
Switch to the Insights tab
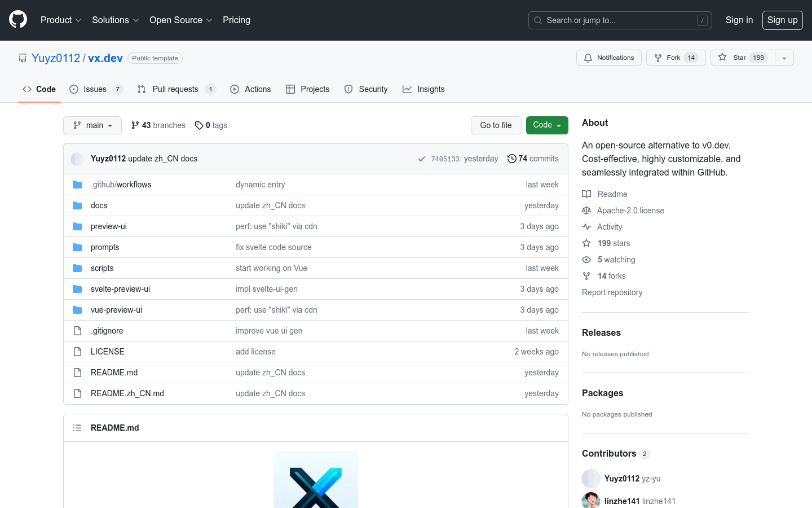click(x=423, y=89)
